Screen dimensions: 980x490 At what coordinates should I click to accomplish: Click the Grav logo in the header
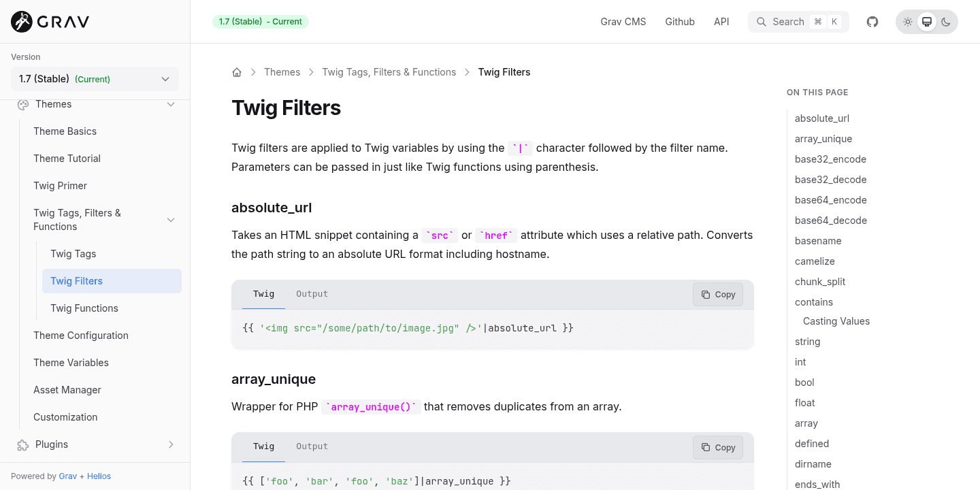50,22
